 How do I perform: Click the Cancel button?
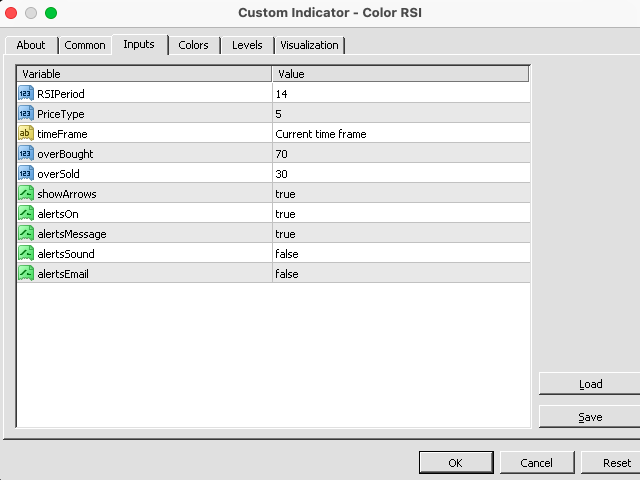[537, 462]
